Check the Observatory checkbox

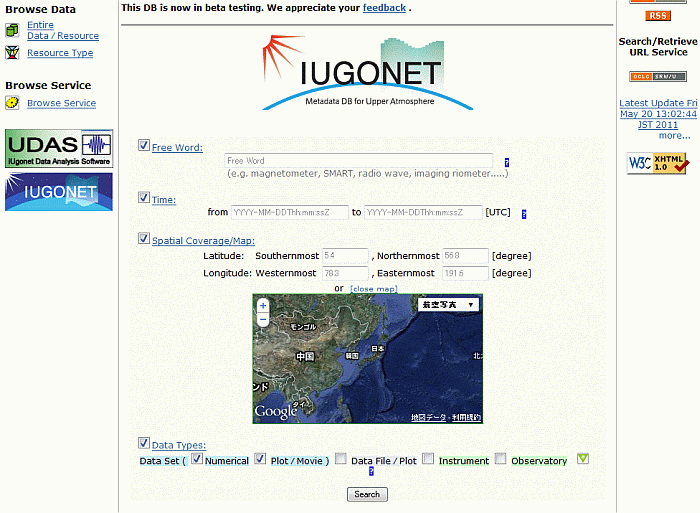(x=500, y=459)
